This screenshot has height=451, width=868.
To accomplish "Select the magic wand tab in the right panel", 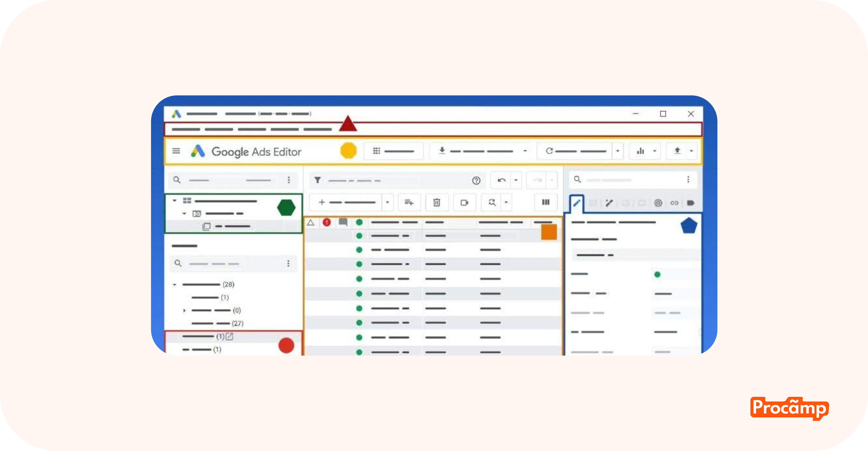I will [x=609, y=203].
